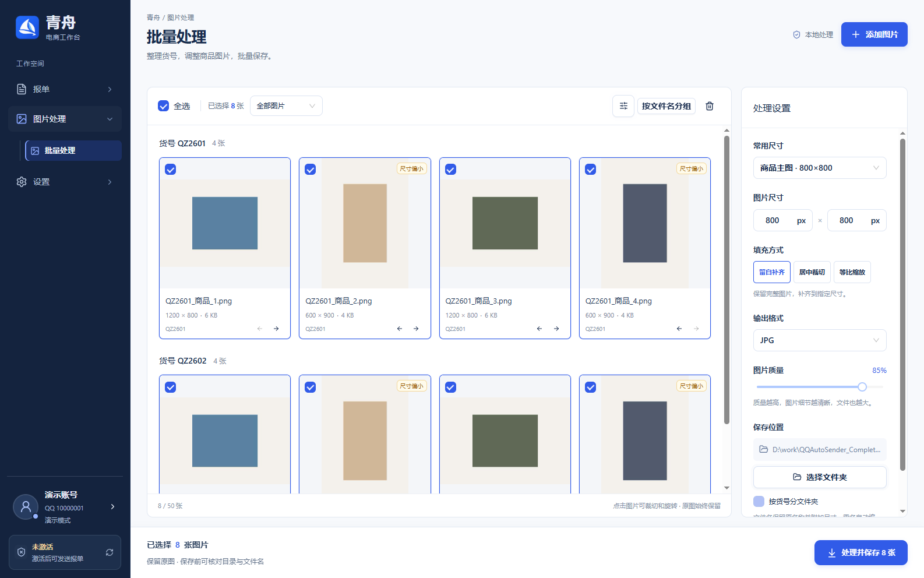
Task: Open the filter settings sliders icon
Action: 623,106
